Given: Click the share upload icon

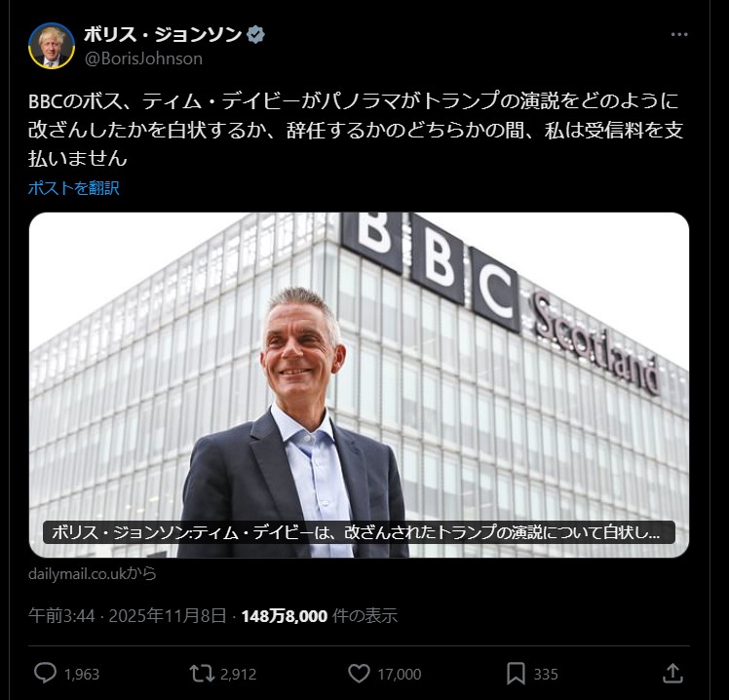Looking at the screenshot, I should pyautogui.click(x=672, y=673).
